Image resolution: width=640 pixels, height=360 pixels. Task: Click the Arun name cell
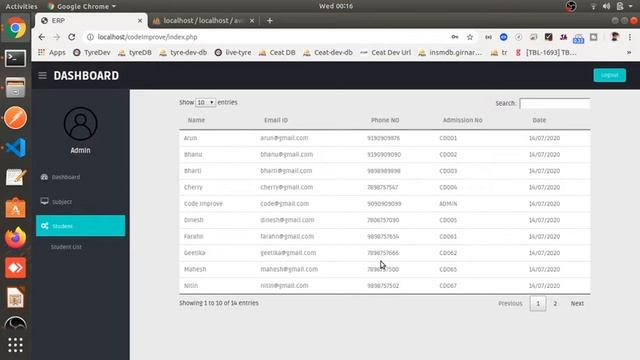[x=190, y=138]
